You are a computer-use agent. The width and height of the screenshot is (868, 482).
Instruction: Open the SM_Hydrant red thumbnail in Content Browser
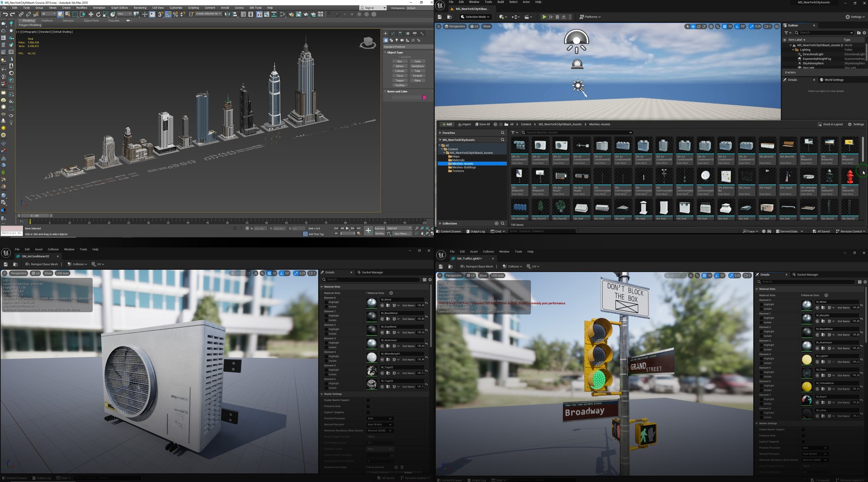849,176
